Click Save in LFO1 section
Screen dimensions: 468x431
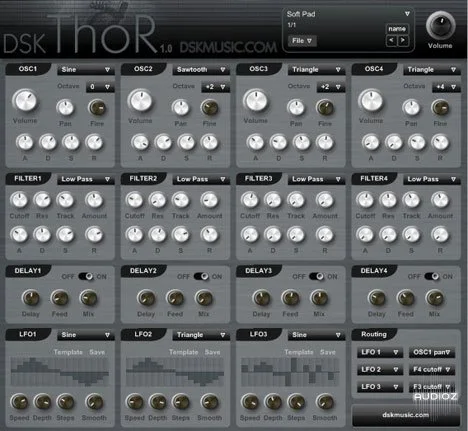click(97, 352)
